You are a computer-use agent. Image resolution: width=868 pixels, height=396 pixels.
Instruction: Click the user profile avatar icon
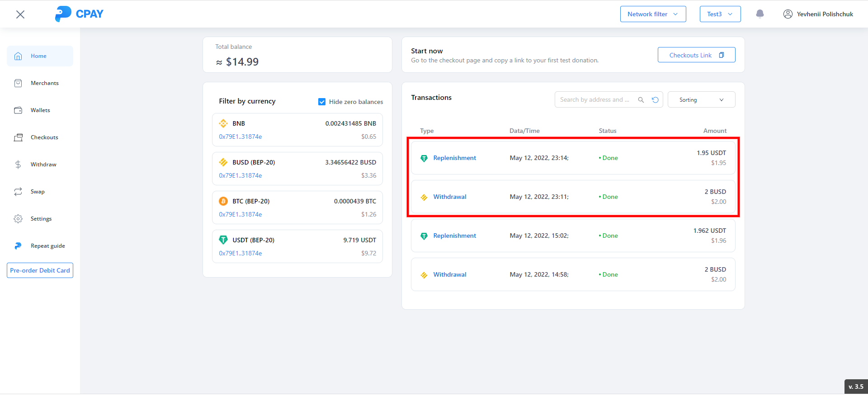pyautogui.click(x=788, y=14)
